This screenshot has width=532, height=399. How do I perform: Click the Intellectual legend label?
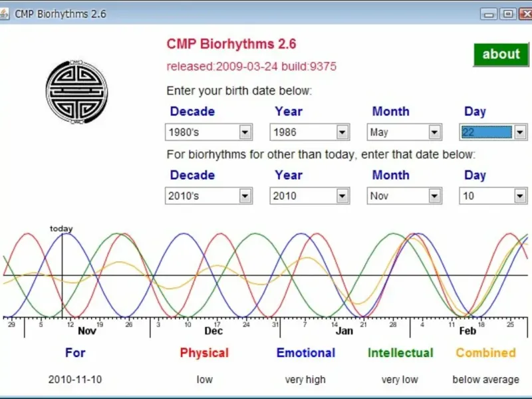(400, 353)
